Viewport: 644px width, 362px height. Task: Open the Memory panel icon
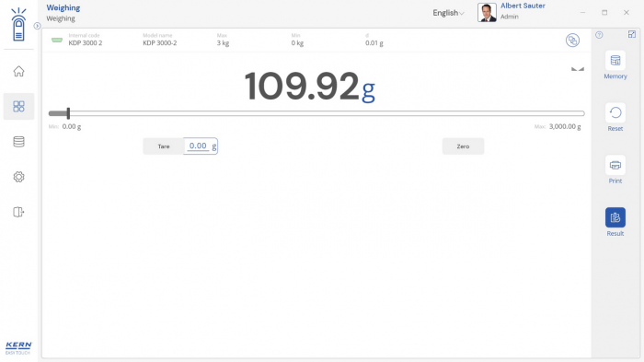pyautogui.click(x=615, y=61)
